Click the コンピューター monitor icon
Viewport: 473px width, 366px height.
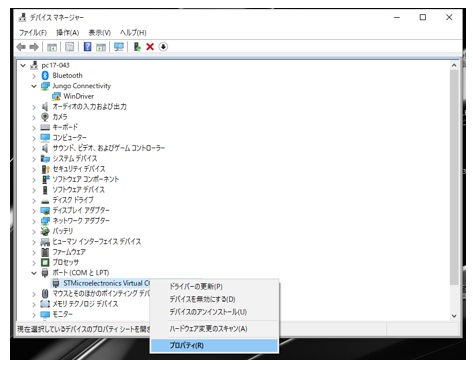[x=45, y=138]
